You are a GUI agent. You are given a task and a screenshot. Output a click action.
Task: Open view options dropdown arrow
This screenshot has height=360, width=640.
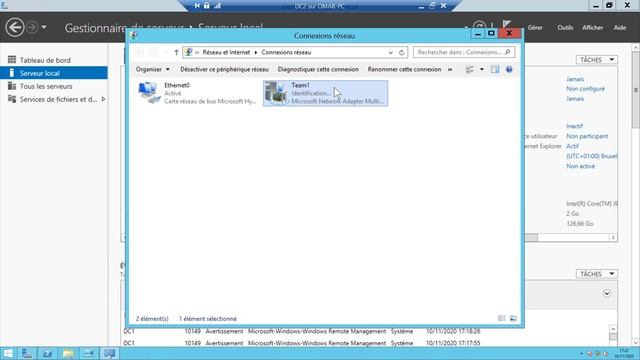tap(482, 69)
